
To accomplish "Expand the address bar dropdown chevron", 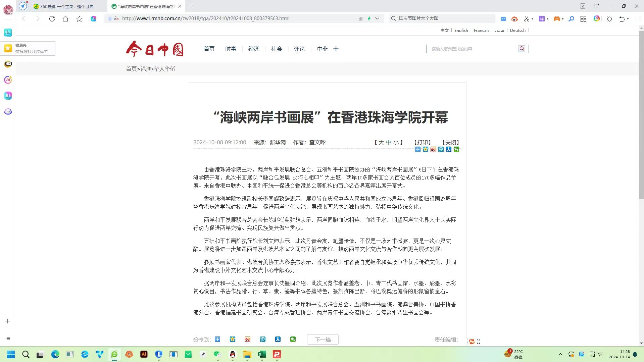I will [x=377, y=19].
